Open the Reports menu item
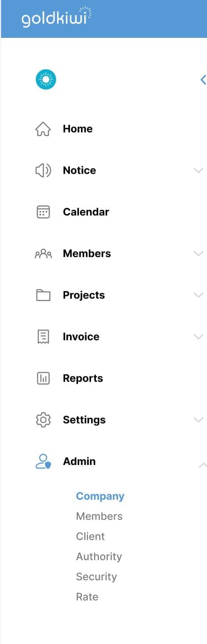The width and height of the screenshot is (207, 644). point(83,379)
